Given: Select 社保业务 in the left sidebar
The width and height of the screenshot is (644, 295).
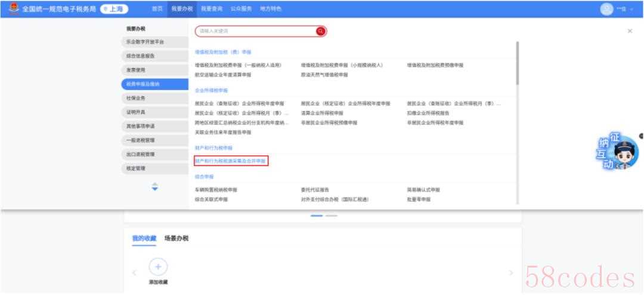Looking at the screenshot, I should point(136,98).
